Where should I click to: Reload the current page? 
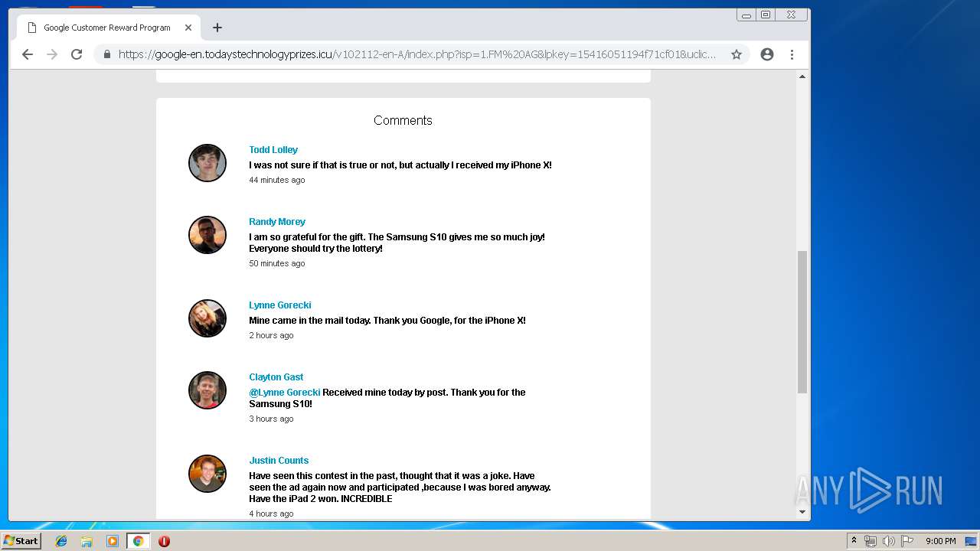(77, 54)
